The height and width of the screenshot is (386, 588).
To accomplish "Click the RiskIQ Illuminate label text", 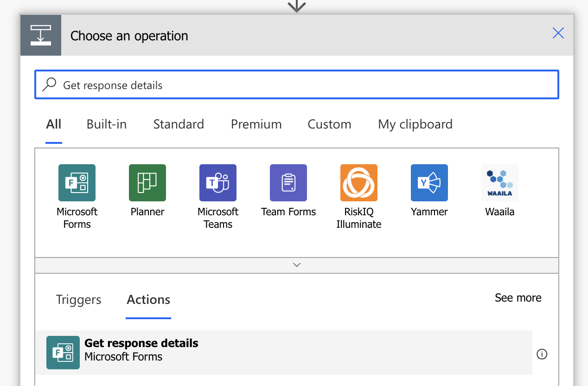I will coord(359,218).
